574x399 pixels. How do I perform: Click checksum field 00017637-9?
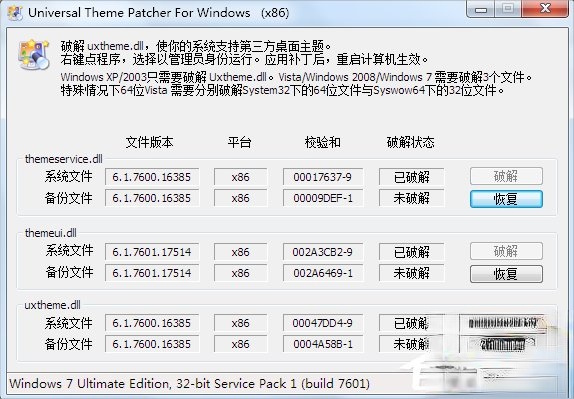coord(323,177)
